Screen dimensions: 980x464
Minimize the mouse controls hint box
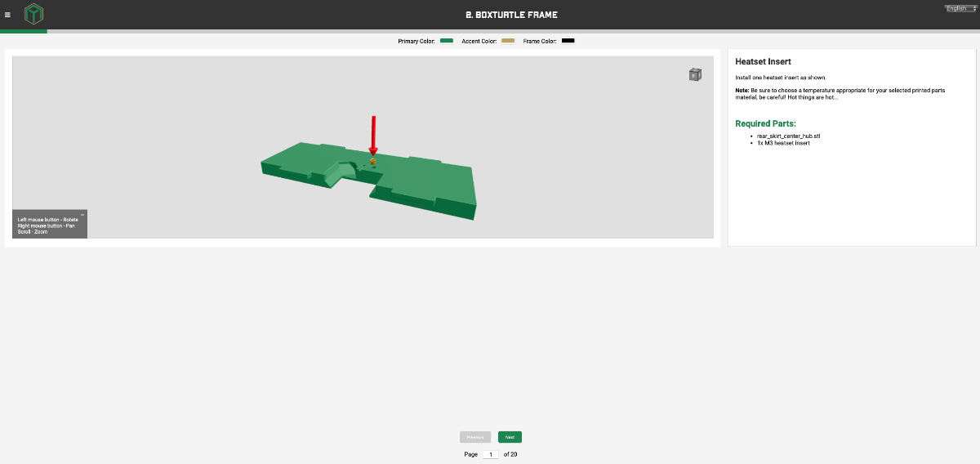pyautogui.click(x=82, y=214)
